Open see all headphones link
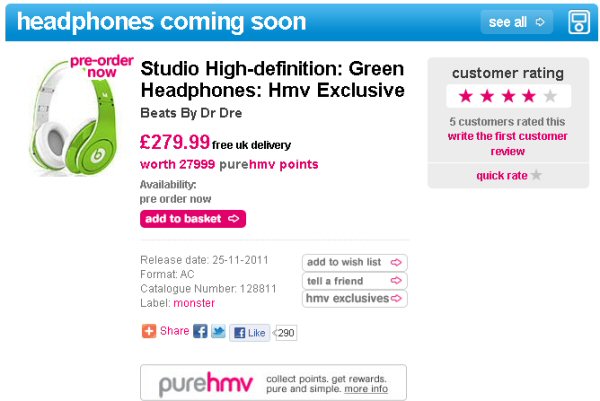600x401 pixels. pyautogui.click(x=517, y=22)
